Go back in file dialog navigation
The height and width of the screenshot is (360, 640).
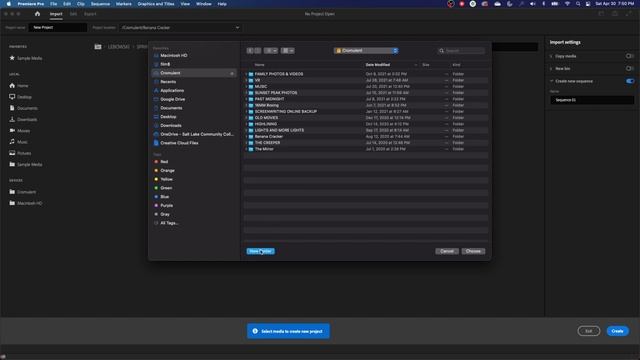click(x=250, y=51)
